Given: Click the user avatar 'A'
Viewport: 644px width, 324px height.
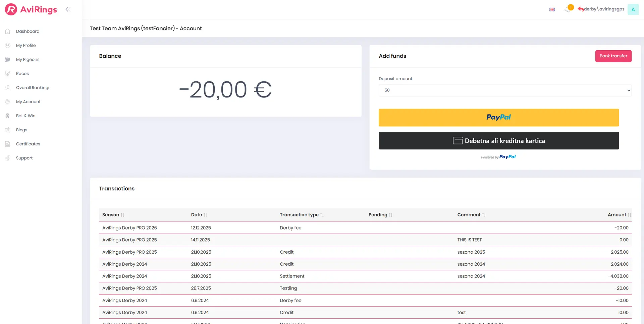Looking at the screenshot, I should click(x=633, y=9).
